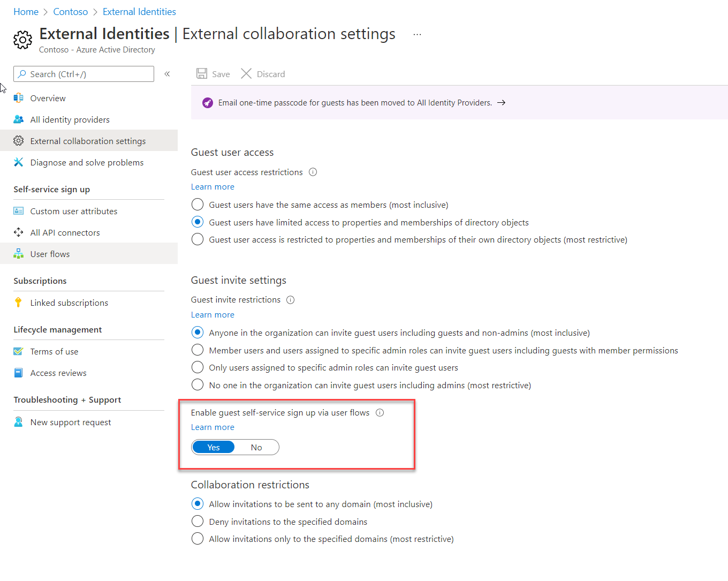Screen dimensions: 728x581
Task: Click the info icon beside Guest user access restrictions
Action: [x=313, y=172]
